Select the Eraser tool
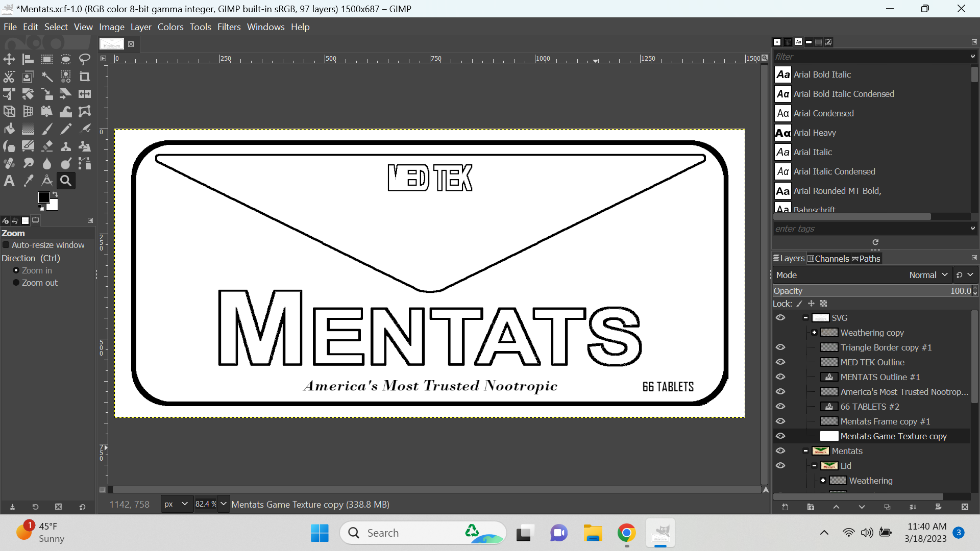The height and width of the screenshot is (551, 980). pos(47,146)
